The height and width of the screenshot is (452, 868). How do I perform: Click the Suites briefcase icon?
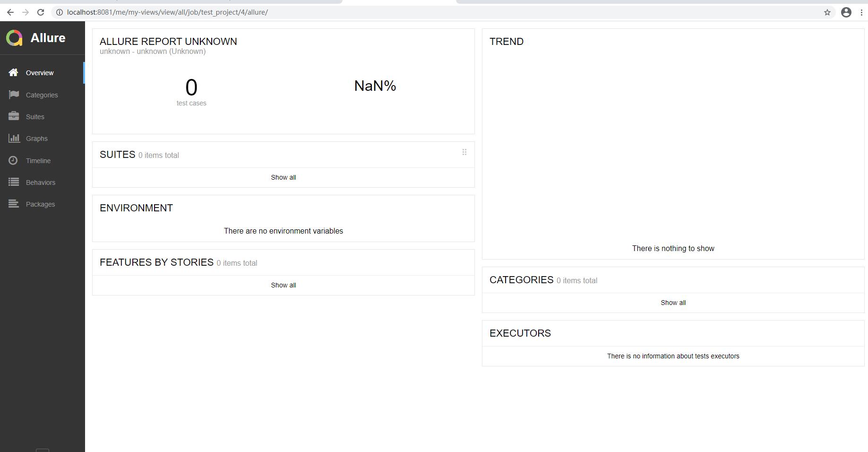pyautogui.click(x=14, y=116)
